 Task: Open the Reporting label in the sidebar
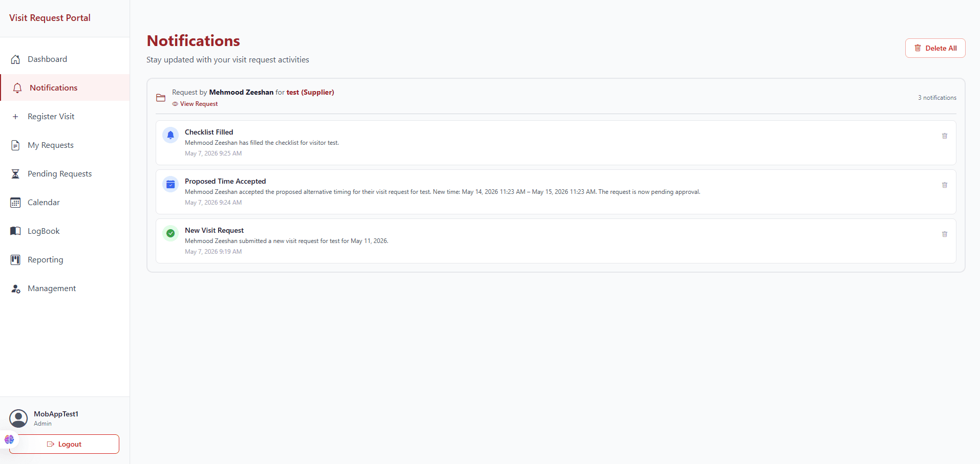point(46,260)
